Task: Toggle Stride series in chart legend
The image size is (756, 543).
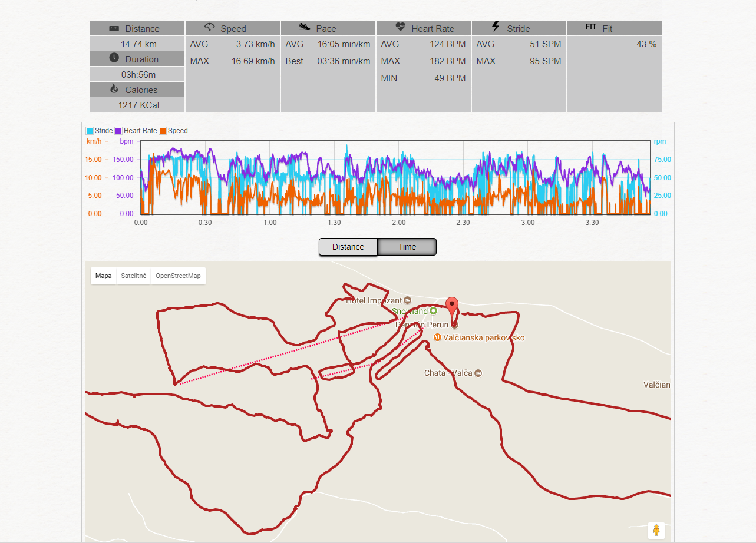Action: pyautogui.click(x=99, y=131)
